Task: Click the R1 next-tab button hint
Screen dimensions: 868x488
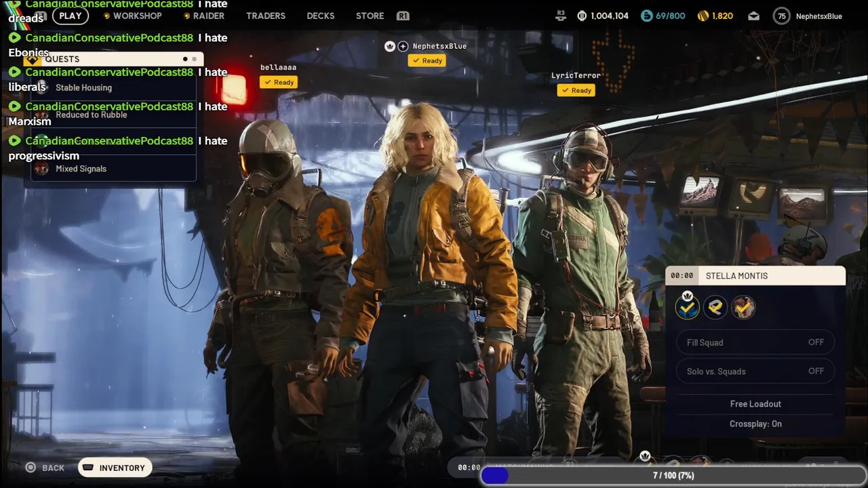Action: [x=403, y=16]
